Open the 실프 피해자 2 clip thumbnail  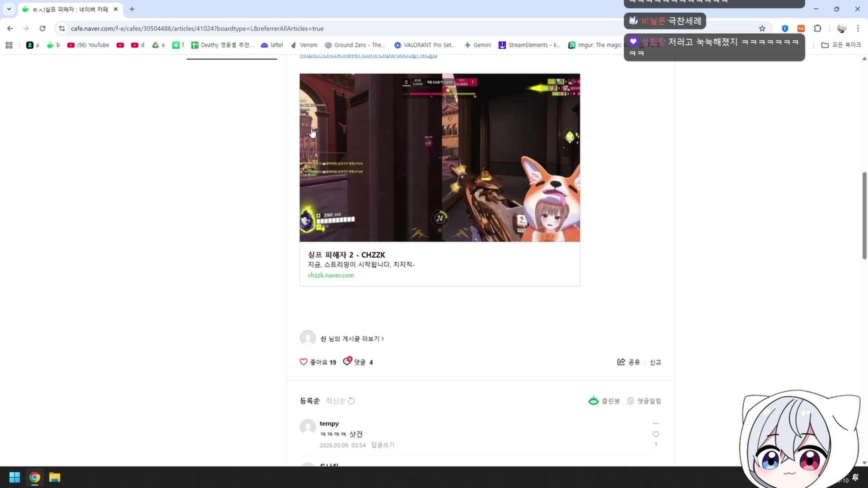[439, 157]
